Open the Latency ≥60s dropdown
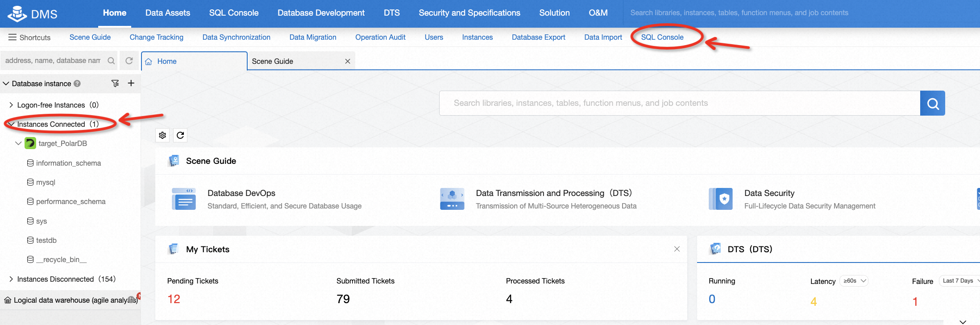Screen dimensions: 980x325 click(854, 281)
